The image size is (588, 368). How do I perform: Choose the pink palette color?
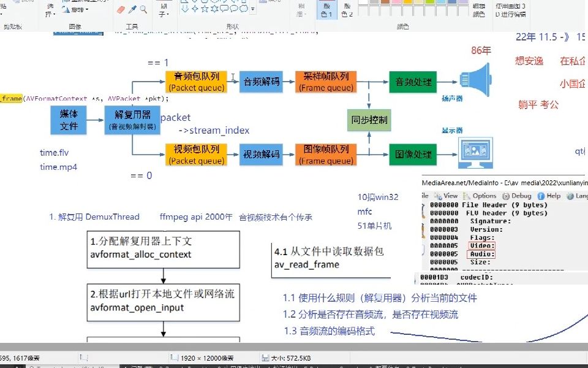tap(396, 2)
